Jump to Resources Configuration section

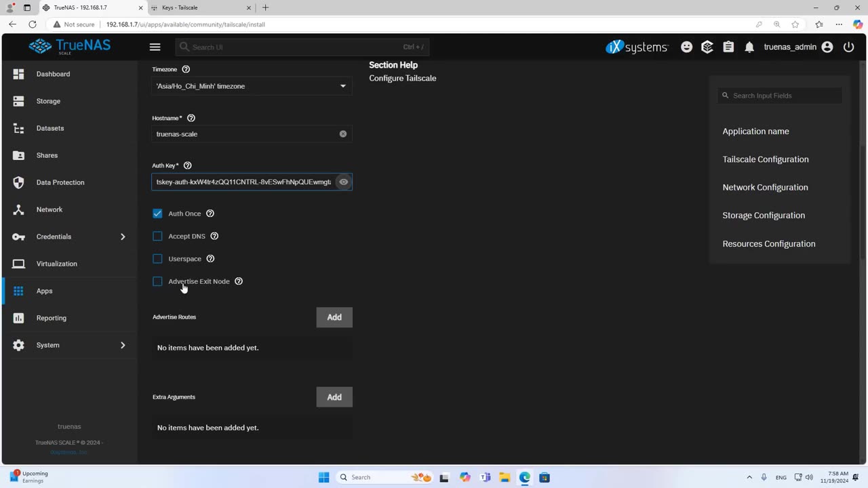coord(769,244)
